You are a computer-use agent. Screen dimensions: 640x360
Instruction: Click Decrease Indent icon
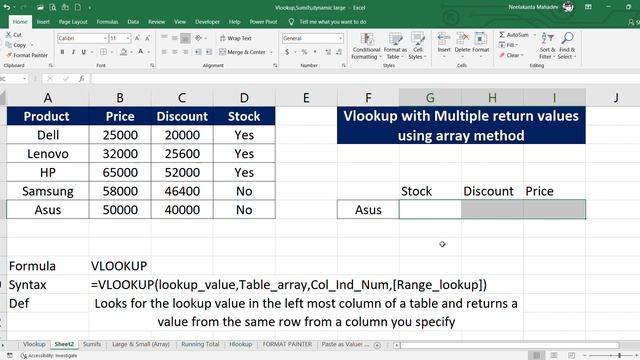click(x=198, y=52)
